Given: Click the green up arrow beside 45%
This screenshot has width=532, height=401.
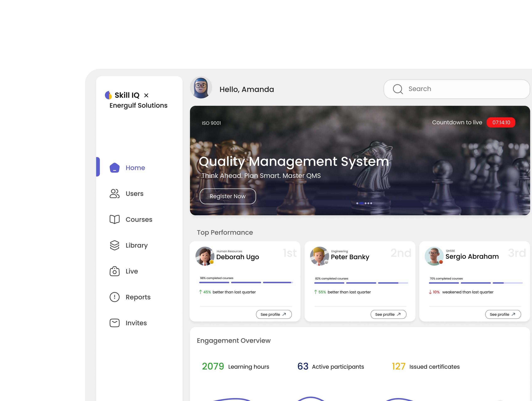Looking at the screenshot, I should coord(200,292).
